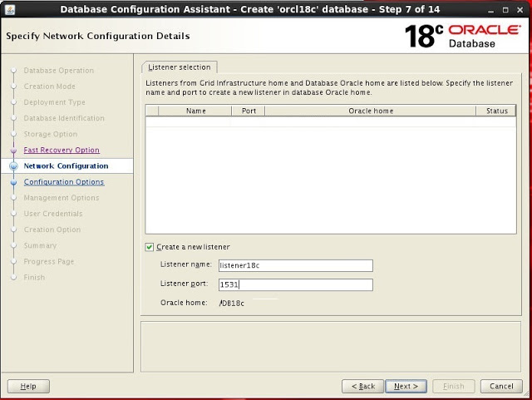Click the Listener port input field
The height and width of the screenshot is (400, 532).
pos(295,284)
